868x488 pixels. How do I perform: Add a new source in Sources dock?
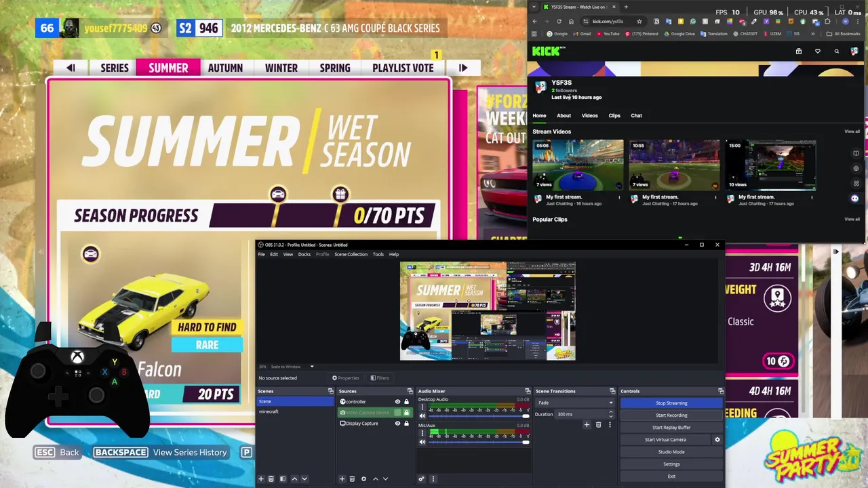tap(342, 479)
